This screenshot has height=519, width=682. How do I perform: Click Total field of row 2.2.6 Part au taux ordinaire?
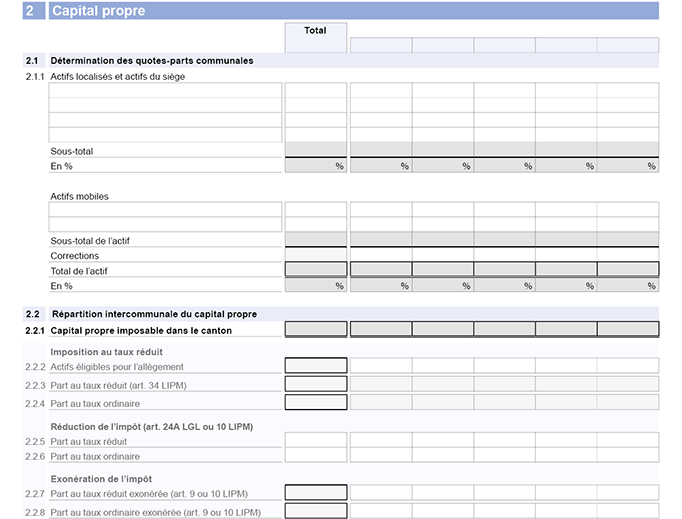pyautogui.click(x=315, y=455)
